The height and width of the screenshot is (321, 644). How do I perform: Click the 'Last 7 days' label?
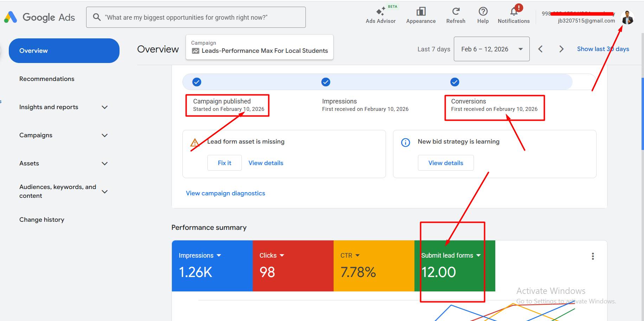434,49
